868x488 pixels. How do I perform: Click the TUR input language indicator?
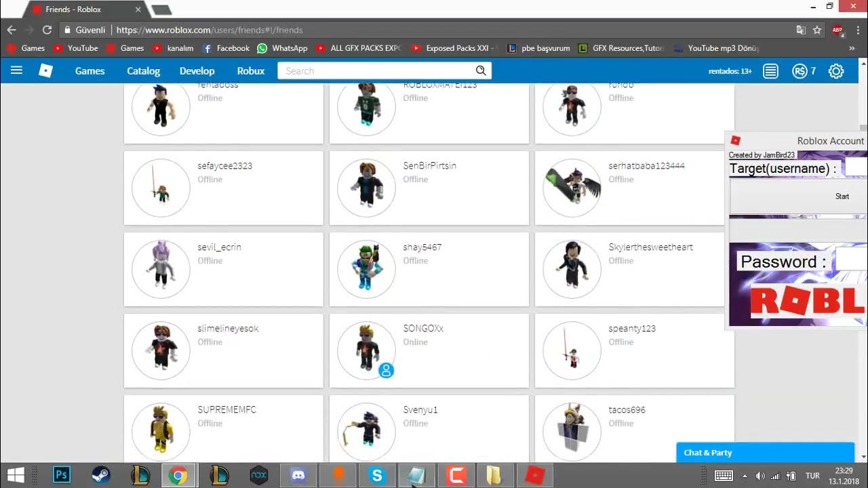tap(812, 476)
